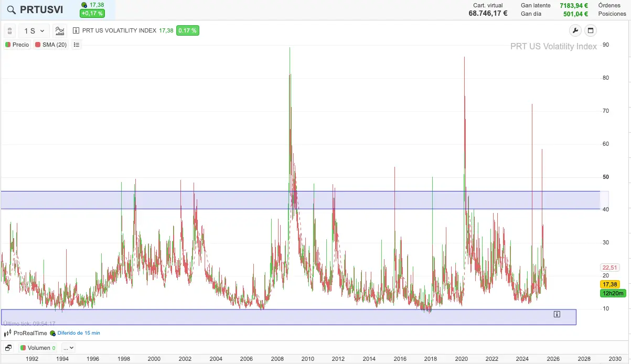631x364 pixels.
Task: Click the chart window maximize icon
Action: click(590, 30)
